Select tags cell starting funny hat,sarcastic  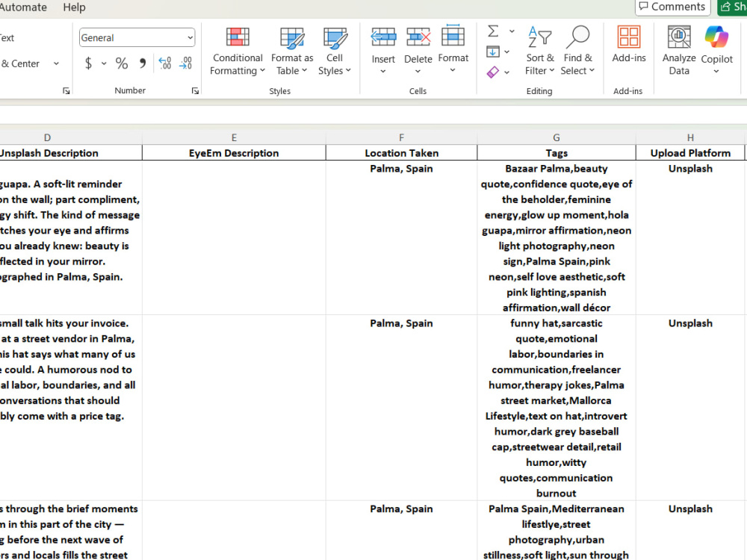coord(557,408)
